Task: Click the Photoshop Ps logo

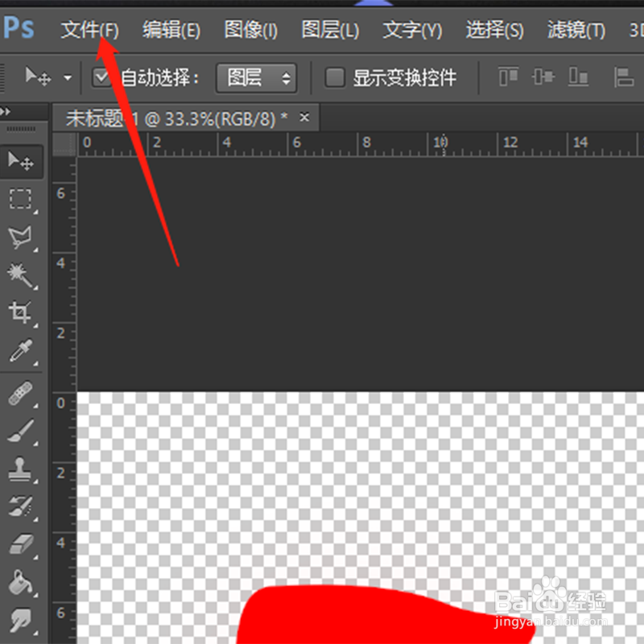Action: coord(18,28)
